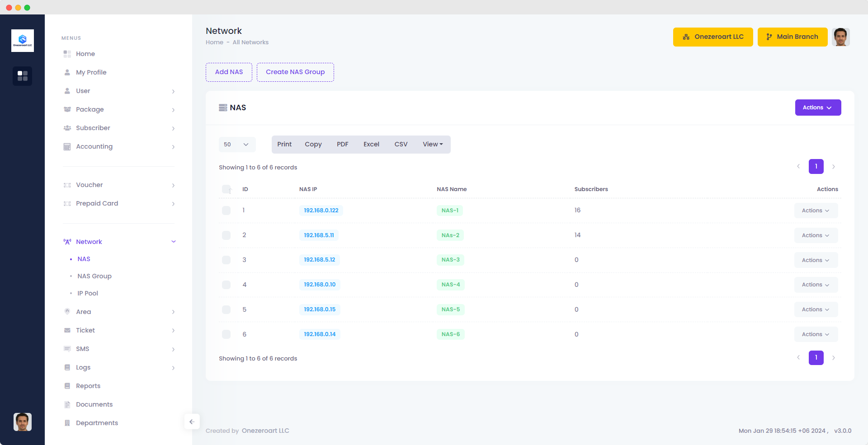Image resolution: width=868 pixels, height=445 pixels.
Task: Select the NAS submenu item
Action: click(84, 259)
